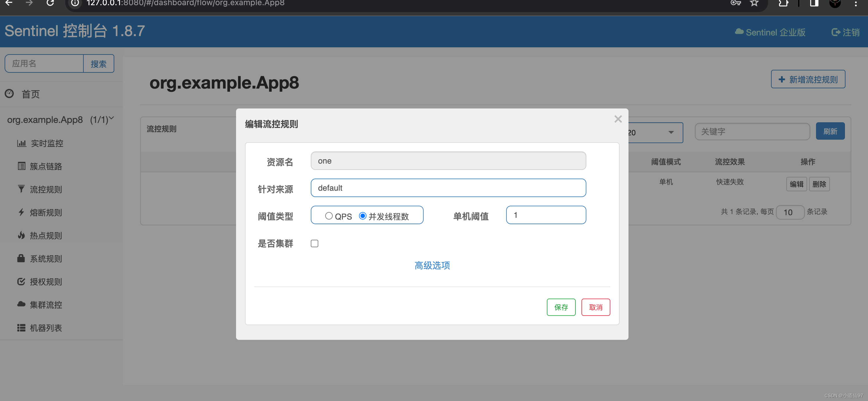Click the 阈值模式 column header
868x401 pixels.
coord(666,162)
